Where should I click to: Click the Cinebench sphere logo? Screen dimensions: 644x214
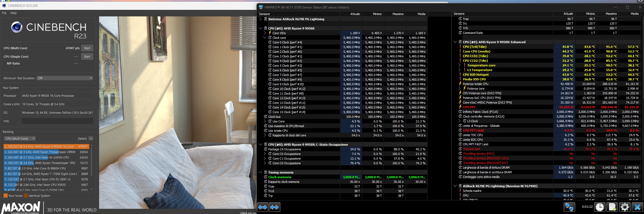point(17,27)
